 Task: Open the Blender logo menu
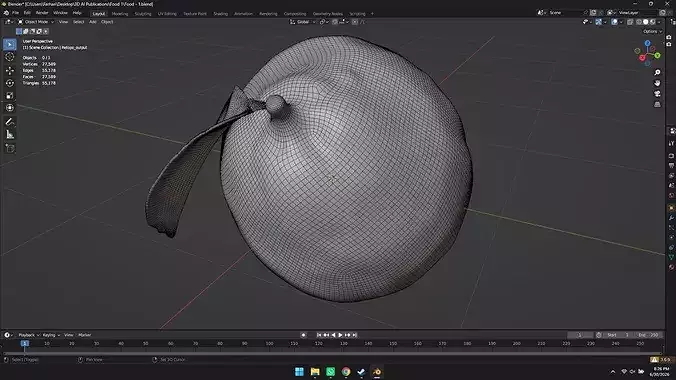(x=6, y=13)
